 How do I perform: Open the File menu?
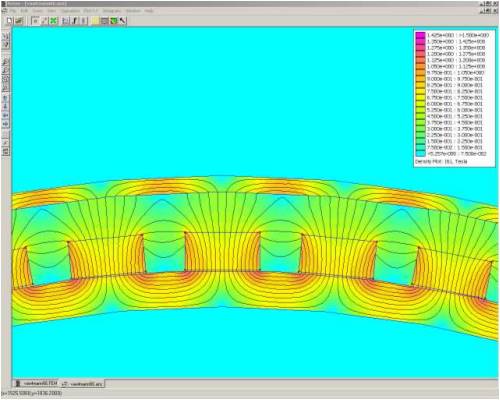tap(13, 11)
